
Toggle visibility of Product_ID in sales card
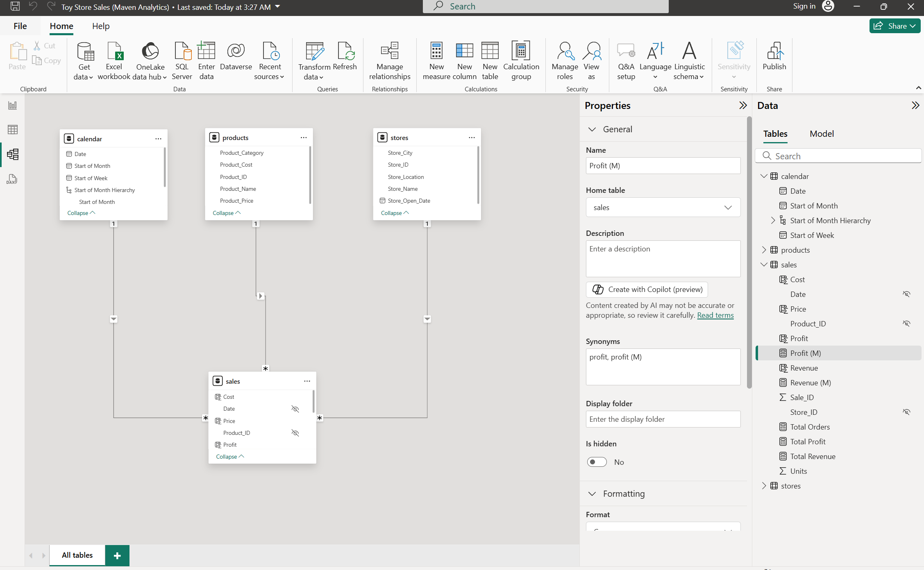[295, 433]
